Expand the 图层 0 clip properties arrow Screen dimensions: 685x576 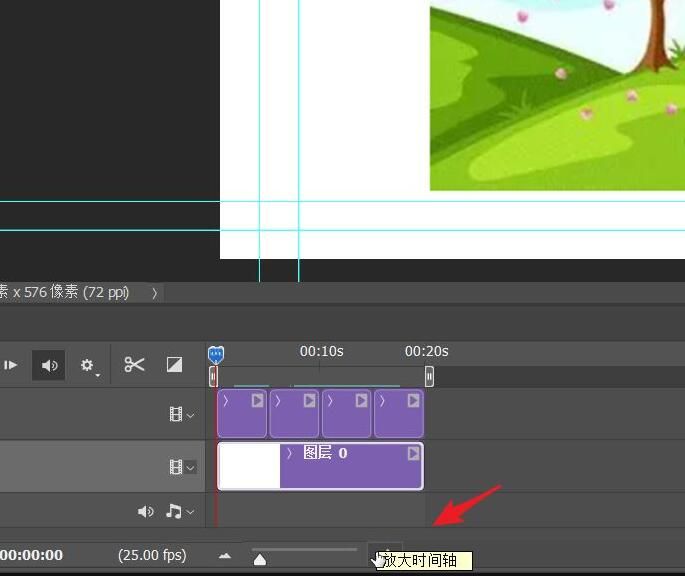pyautogui.click(x=290, y=453)
